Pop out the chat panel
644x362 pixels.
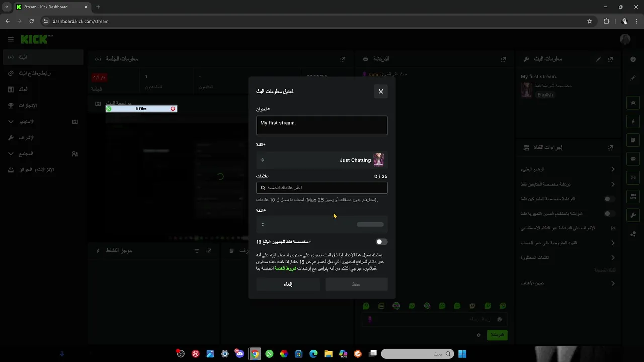coord(503,59)
